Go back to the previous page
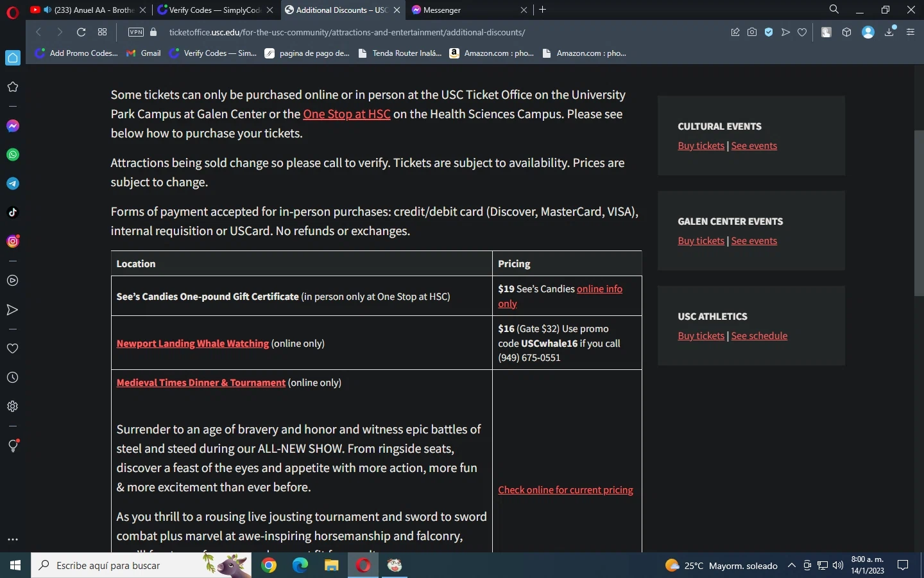Viewport: 924px width, 578px height. tap(38, 32)
